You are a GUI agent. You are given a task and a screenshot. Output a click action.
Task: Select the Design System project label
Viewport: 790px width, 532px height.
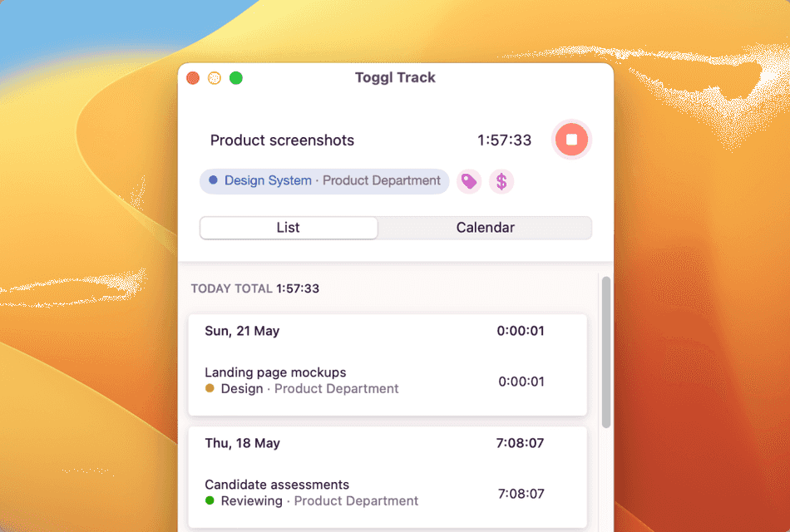(x=269, y=180)
